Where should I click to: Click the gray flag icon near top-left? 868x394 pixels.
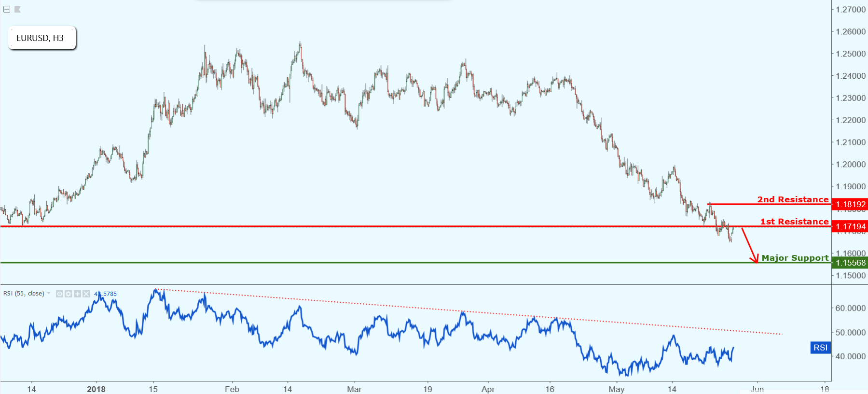coord(17,9)
